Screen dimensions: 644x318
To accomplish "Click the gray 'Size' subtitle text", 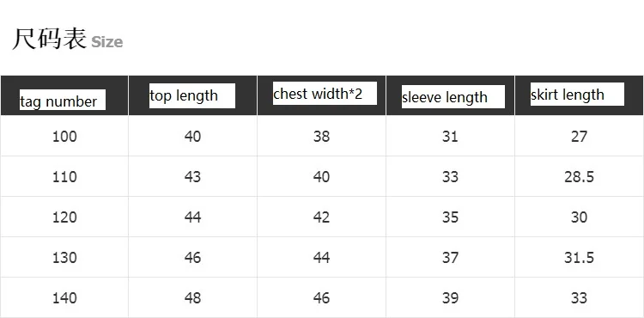I will (106, 42).
